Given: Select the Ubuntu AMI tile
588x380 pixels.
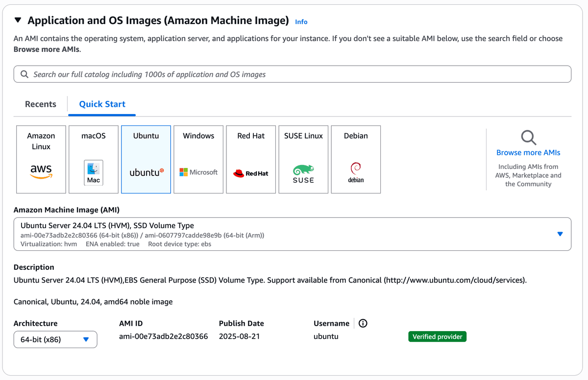Looking at the screenshot, I should (x=146, y=159).
